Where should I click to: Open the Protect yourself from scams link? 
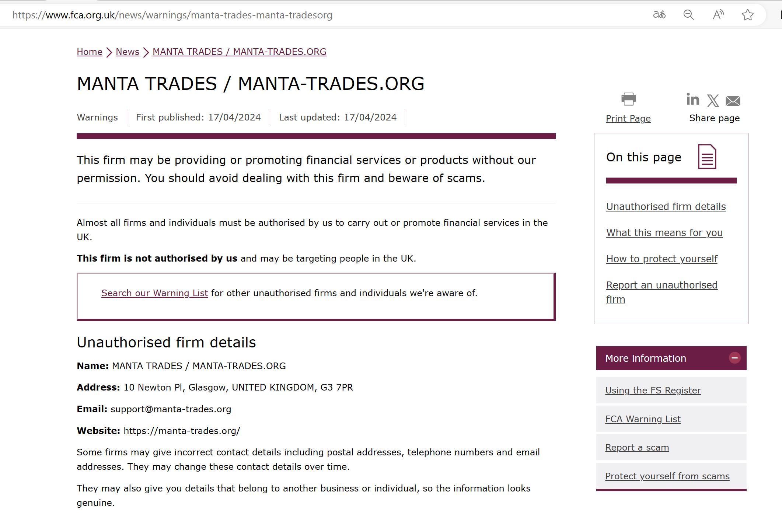pos(667,476)
